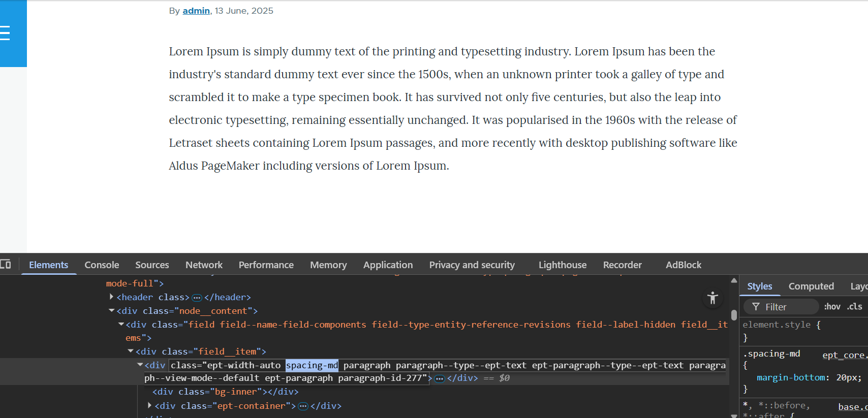Click the ellipsis badge in the header element
The width and height of the screenshot is (868, 418).
click(197, 298)
